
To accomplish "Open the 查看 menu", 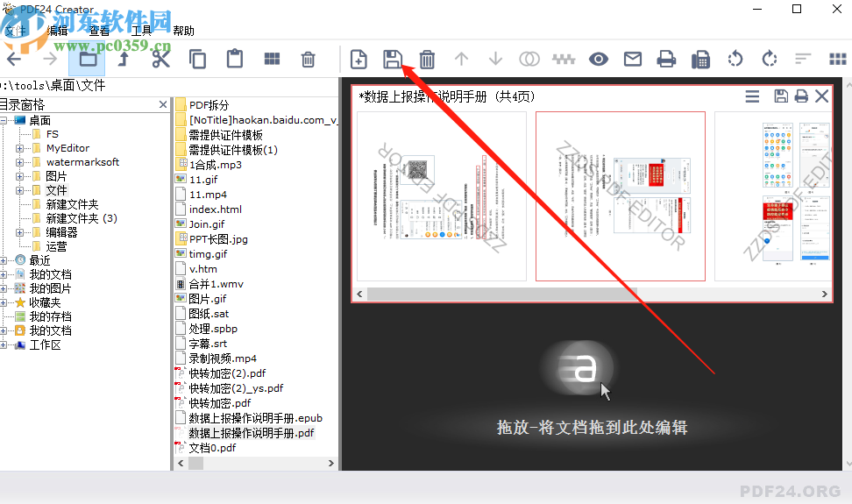I will tap(99, 31).
